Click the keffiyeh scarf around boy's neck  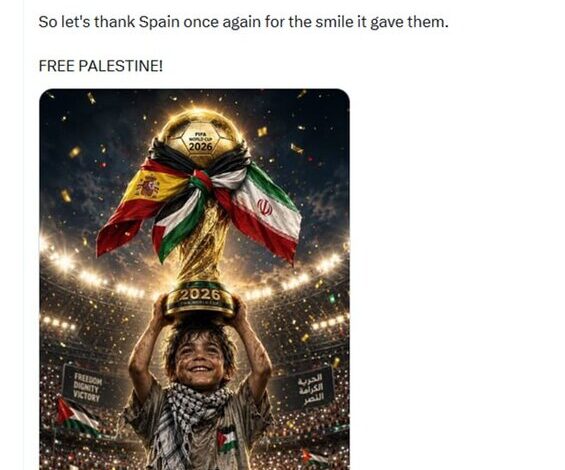(189, 414)
